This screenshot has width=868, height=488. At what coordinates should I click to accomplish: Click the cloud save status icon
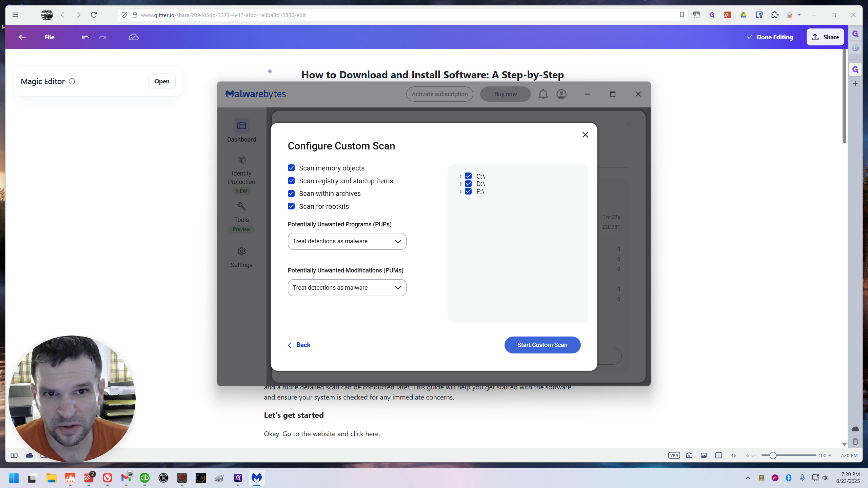click(x=134, y=37)
